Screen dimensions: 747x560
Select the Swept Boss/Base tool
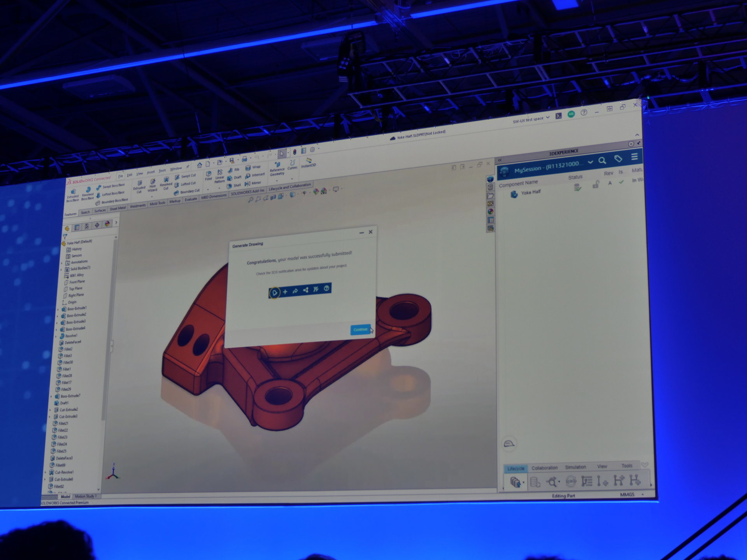tap(110, 186)
